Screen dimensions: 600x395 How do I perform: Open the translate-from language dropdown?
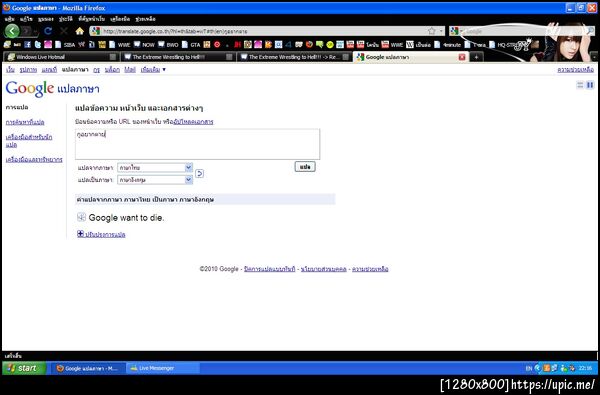155,168
